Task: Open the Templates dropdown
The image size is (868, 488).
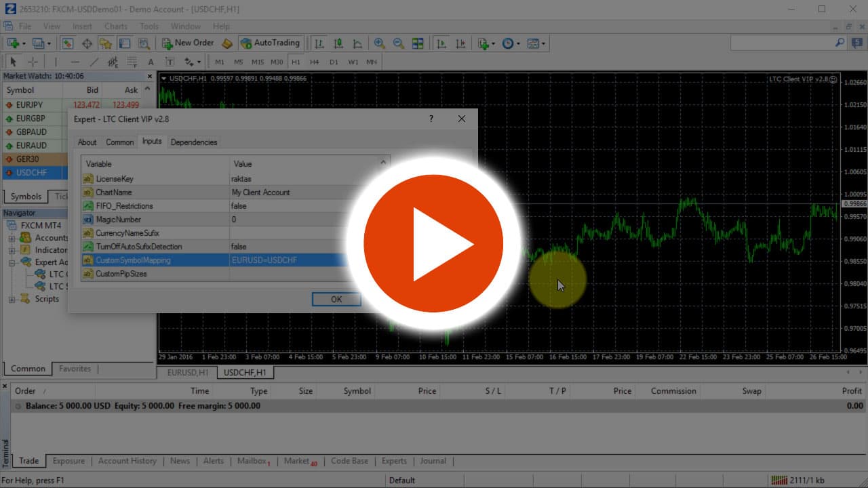Action: 536,43
